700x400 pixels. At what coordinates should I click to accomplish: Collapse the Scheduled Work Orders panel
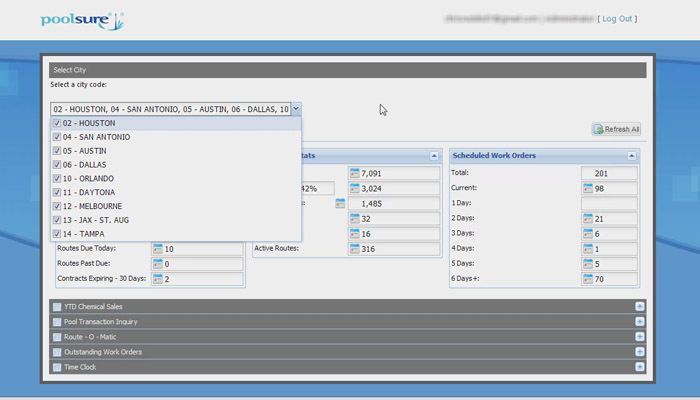tap(632, 156)
